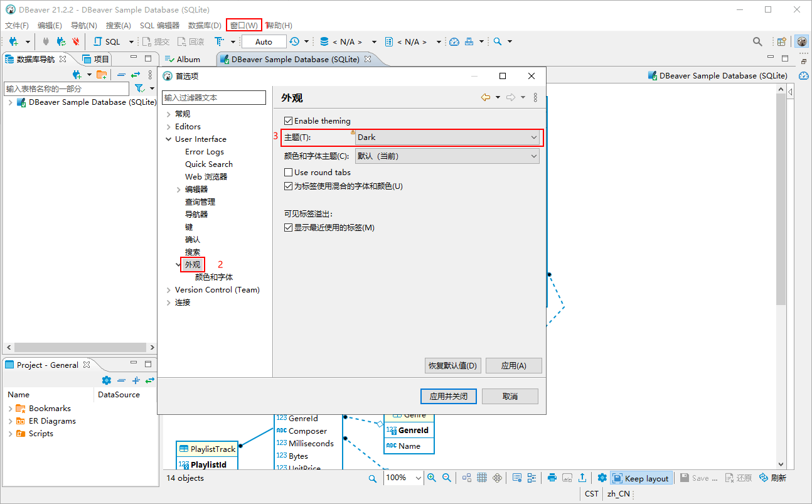Click the grey magnifier quick access icon
The image size is (812, 504).
pyautogui.click(x=757, y=41)
